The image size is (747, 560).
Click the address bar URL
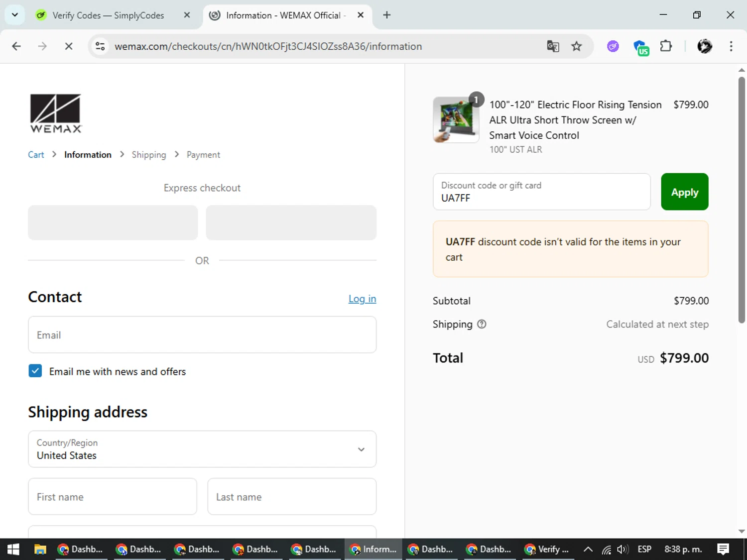tap(268, 46)
